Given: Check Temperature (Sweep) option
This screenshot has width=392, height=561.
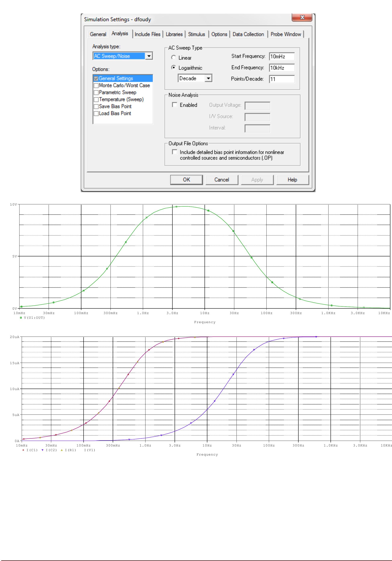Looking at the screenshot, I should click(96, 99).
